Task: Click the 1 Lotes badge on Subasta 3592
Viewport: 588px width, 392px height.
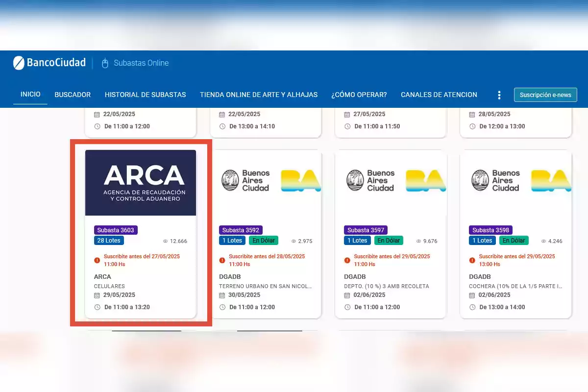Action: (232, 241)
